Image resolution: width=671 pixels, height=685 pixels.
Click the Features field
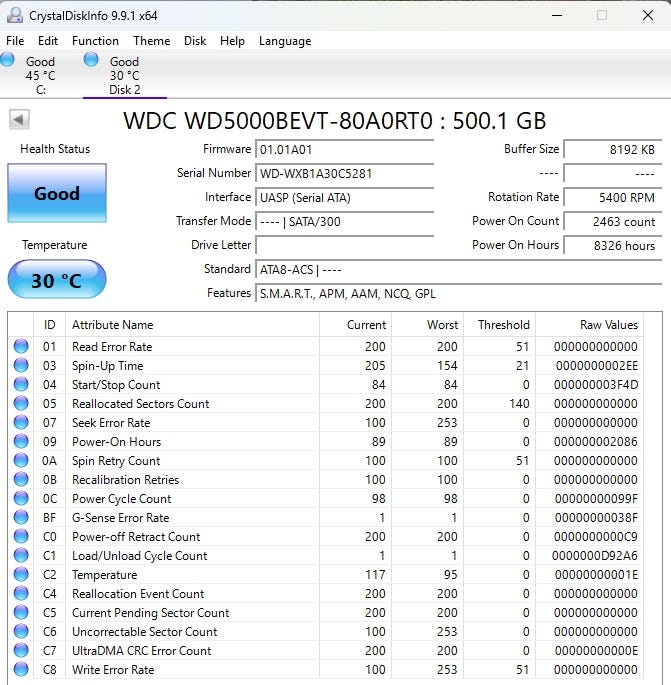pyautogui.click(x=459, y=294)
